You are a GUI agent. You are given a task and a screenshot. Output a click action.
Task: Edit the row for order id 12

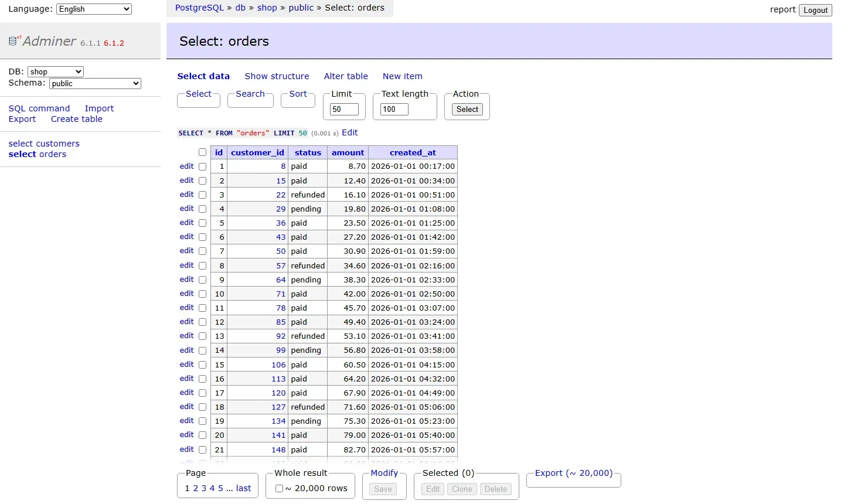[187, 322]
